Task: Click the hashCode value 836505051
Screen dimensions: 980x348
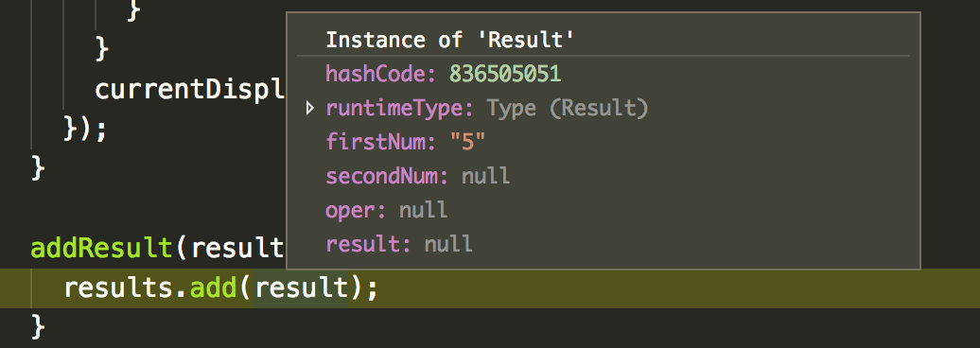Action: (x=505, y=75)
